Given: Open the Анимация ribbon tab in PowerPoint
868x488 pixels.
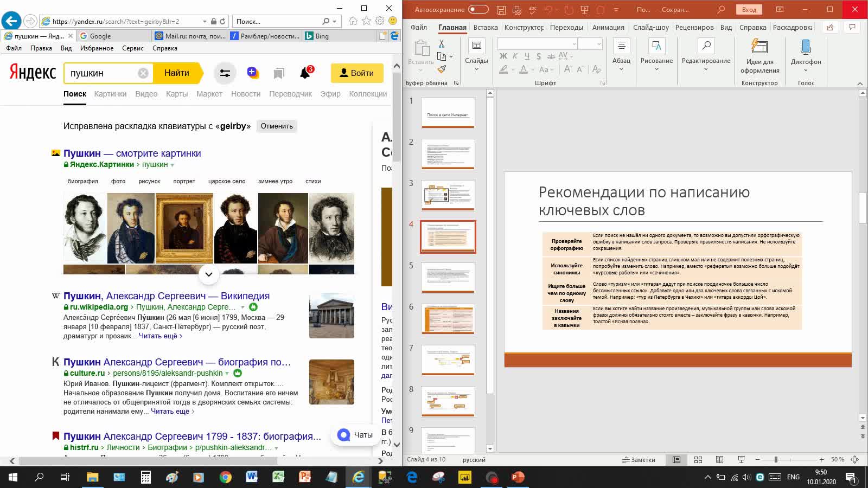Looking at the screenshot, I should [x=608, y=27].
